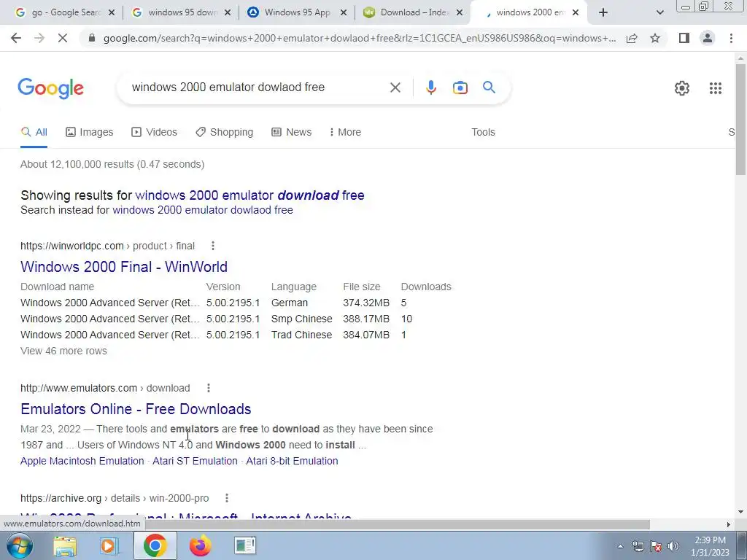747x560 pixels.
Task: Click the forward navigation arrow
Action: (x=39, y=38)
